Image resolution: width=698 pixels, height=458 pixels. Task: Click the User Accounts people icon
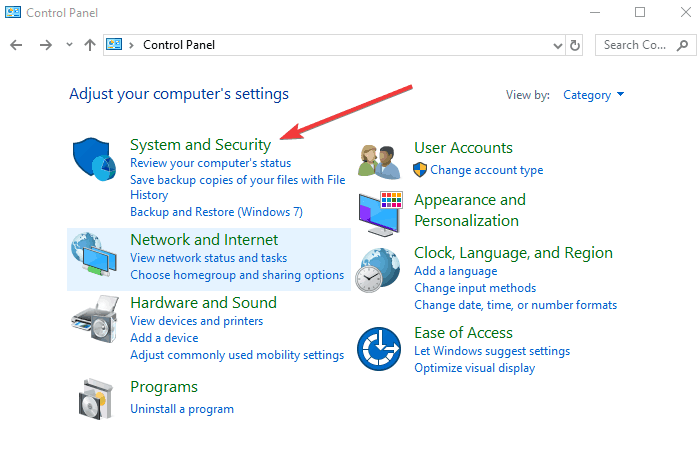pos(379,162)
